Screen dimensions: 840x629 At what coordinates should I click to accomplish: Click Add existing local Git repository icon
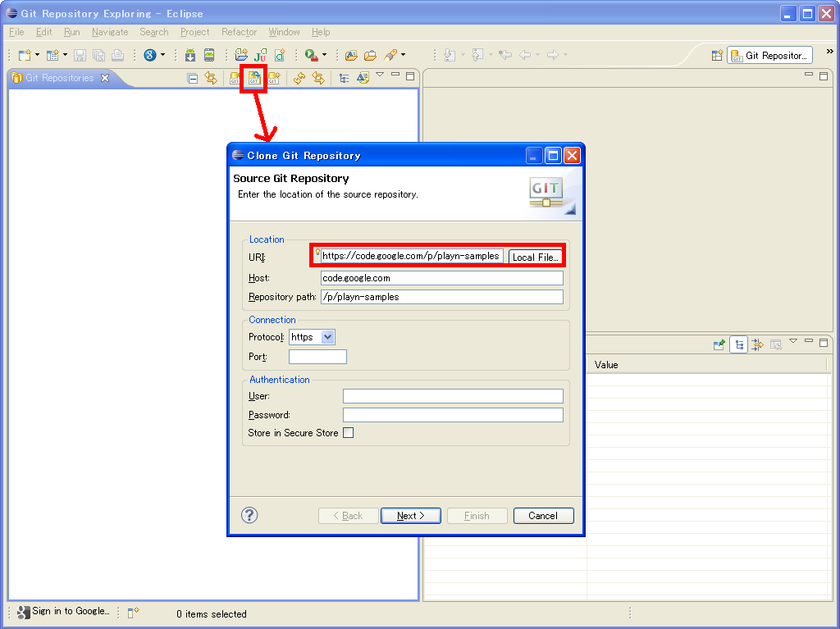pos(235,78)
